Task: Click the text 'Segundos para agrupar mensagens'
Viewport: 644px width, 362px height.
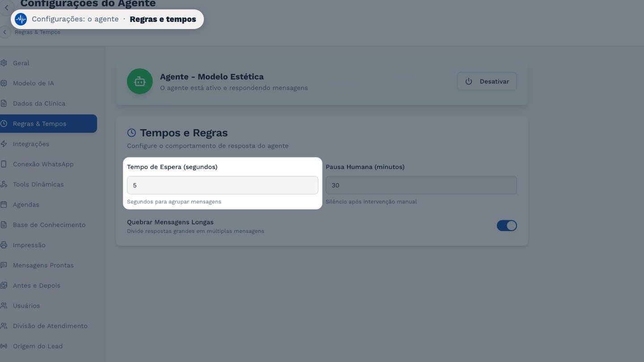Action: click(x=174, y=202)
